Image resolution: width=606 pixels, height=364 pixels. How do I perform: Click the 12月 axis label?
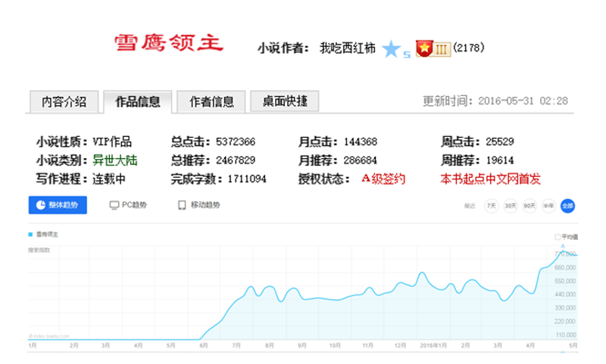[400, 346]
